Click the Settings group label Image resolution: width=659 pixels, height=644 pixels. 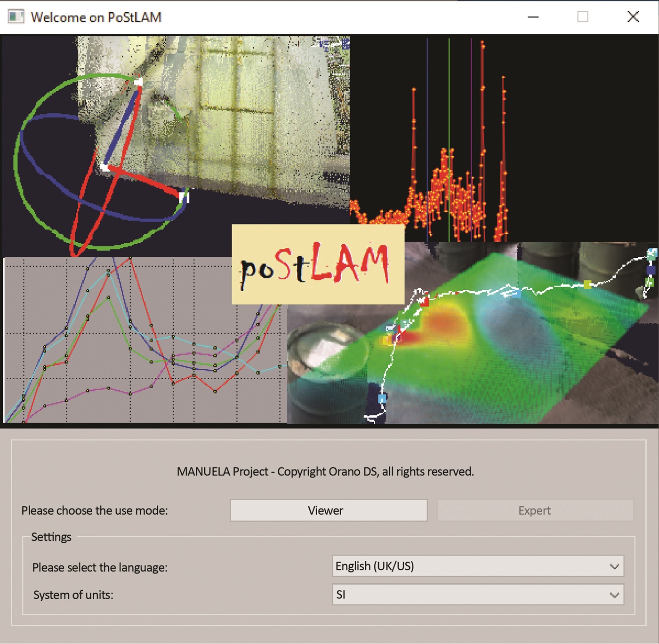pyautogui.click(x=51, y=537)
